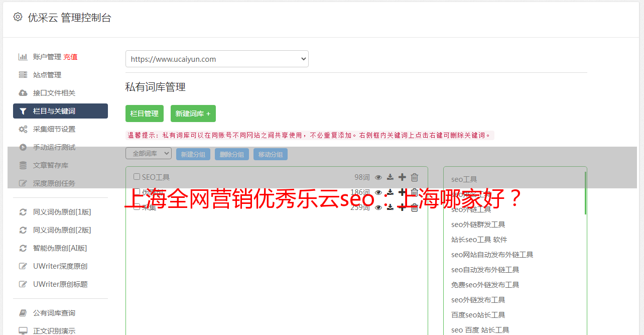Click the refresh icon for 同义词伪原创[1版]
This screenshot has height=335, width=644.
[x=23, y=212]
